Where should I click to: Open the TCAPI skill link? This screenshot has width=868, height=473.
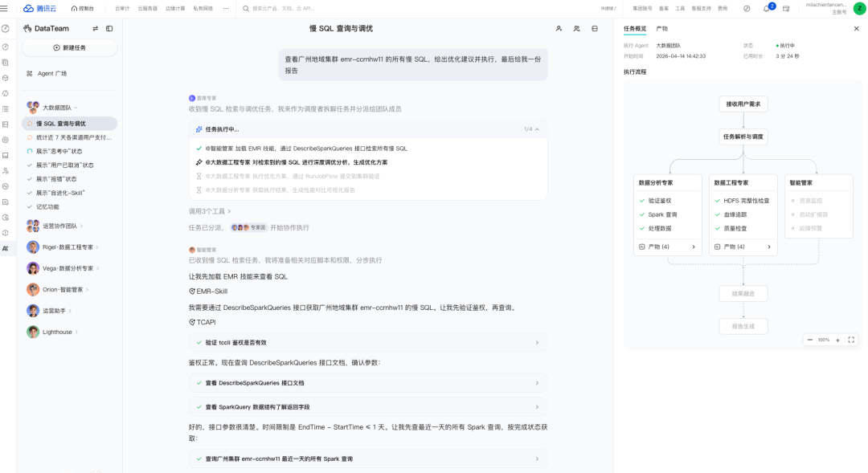[203, 322]
